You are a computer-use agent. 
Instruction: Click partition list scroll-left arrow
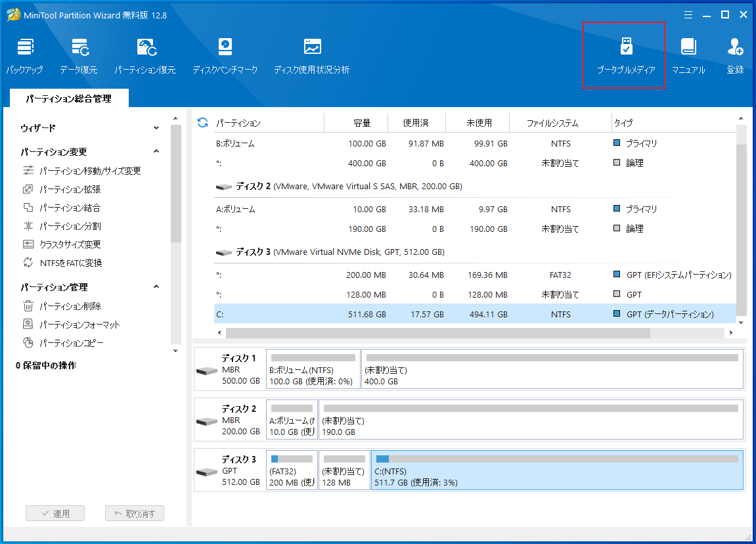(x=220, y=332)
